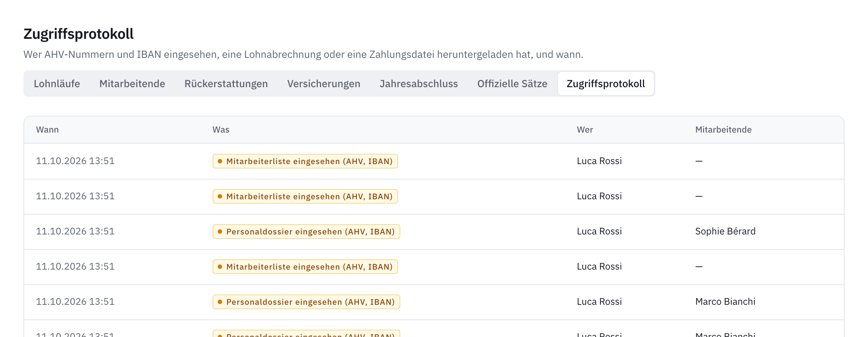Click the Was column header
Viewport: 868px width, 337px height.
point(221,130)
